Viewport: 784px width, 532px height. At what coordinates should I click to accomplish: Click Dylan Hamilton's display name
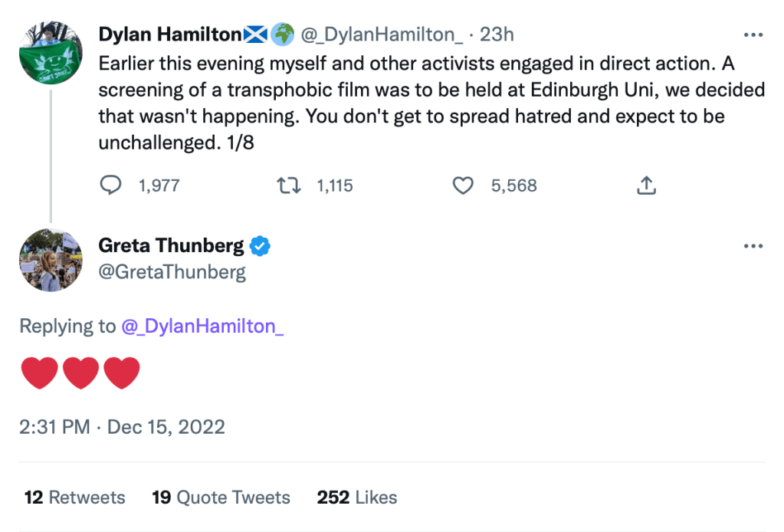pos(169,34)
